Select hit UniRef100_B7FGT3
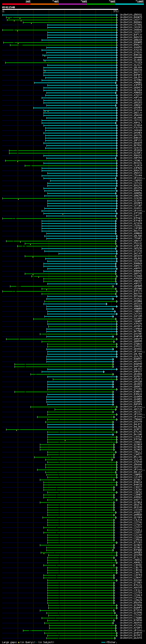The image size is (146, 644). [131, 292]
